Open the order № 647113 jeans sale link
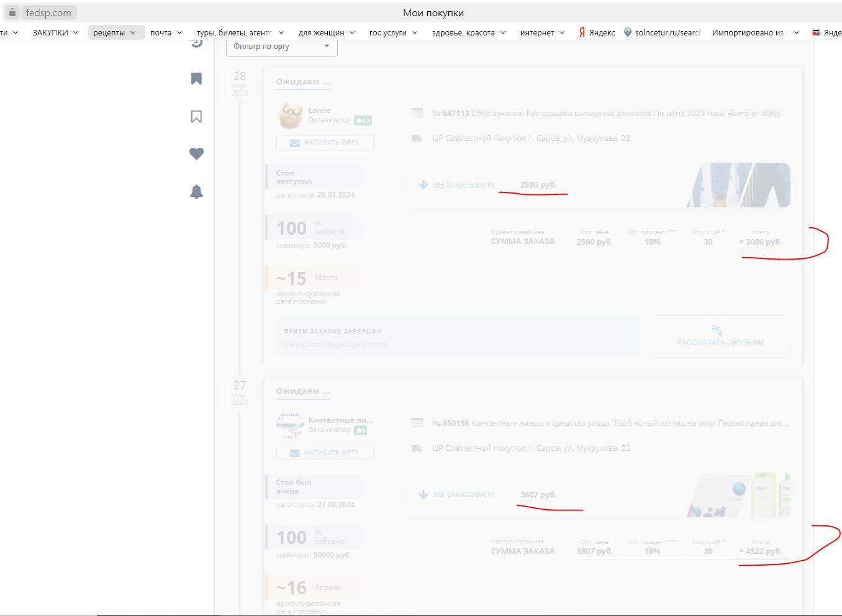The height and width of the screenshot is (616, 842). (607, 114)
